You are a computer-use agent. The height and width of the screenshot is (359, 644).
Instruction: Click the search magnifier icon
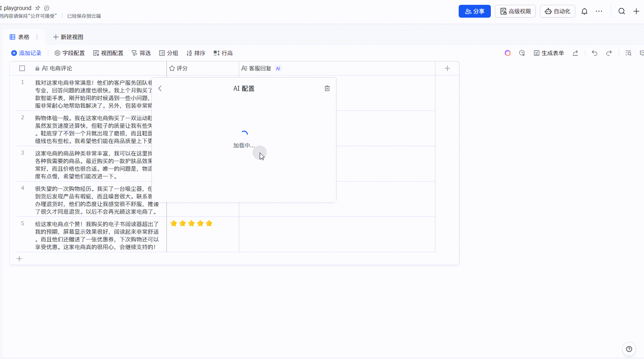pos(621,11)
